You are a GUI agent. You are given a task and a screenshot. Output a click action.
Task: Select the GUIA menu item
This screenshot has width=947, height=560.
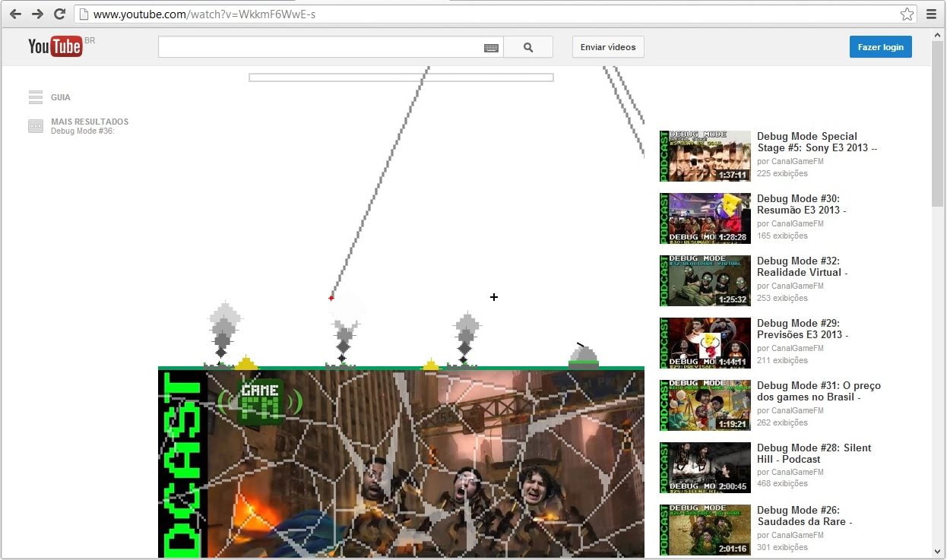tap(60, 97)
